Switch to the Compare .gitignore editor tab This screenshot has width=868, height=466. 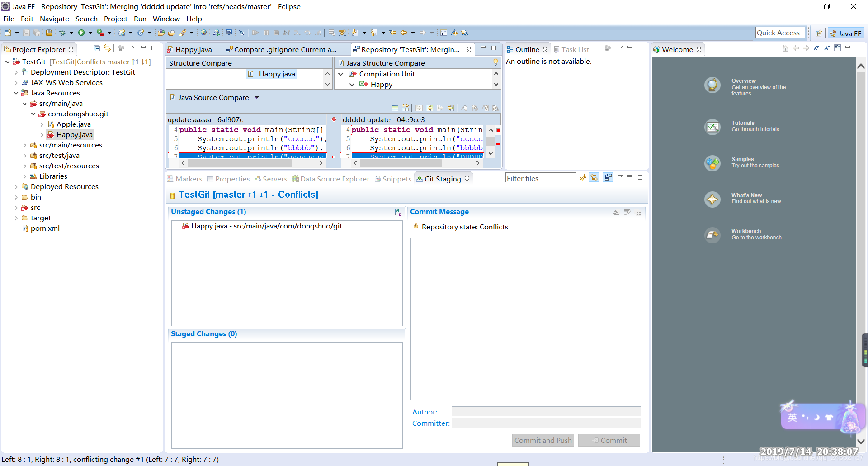[281, 49]
